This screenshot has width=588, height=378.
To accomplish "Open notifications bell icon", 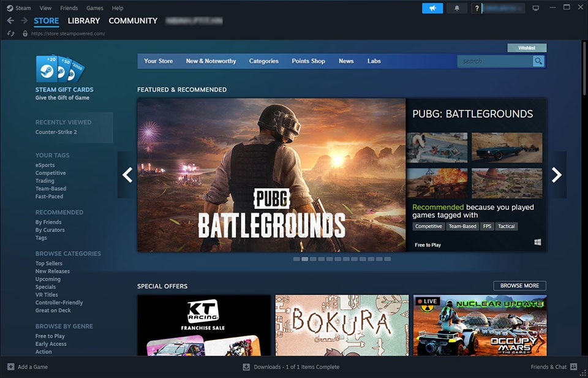I will 457,8.
